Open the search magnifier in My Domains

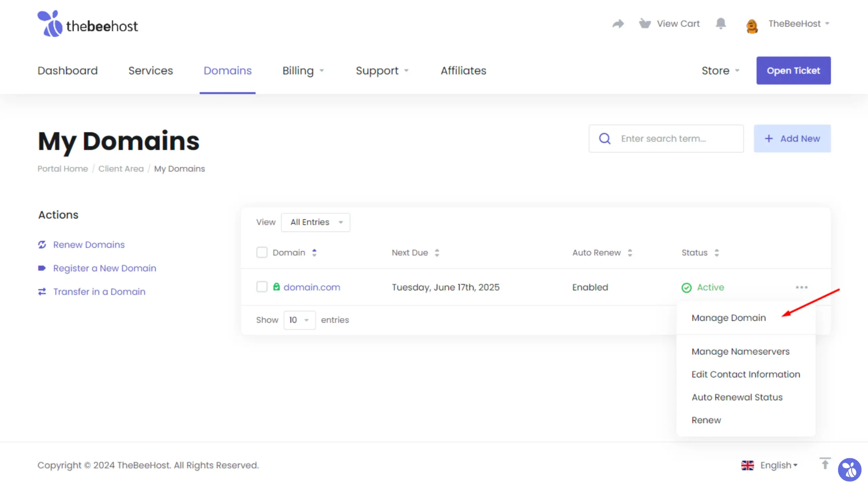[x=605, y=138]
